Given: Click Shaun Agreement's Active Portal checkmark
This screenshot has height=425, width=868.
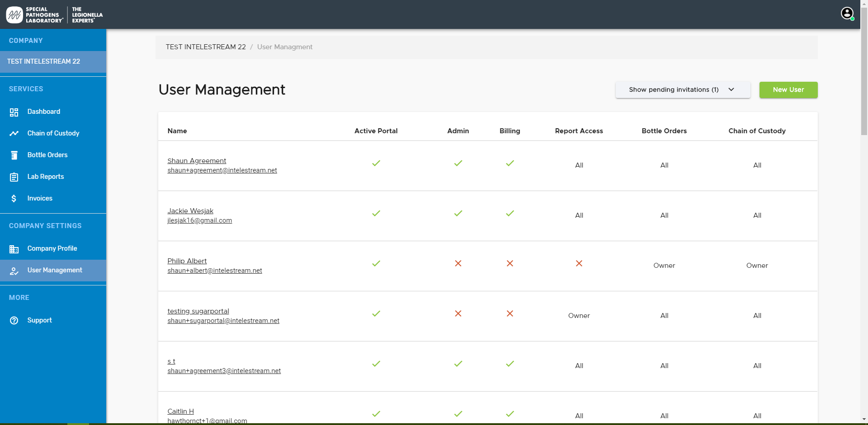Looking at the screenshot, I should coord(376,163).
